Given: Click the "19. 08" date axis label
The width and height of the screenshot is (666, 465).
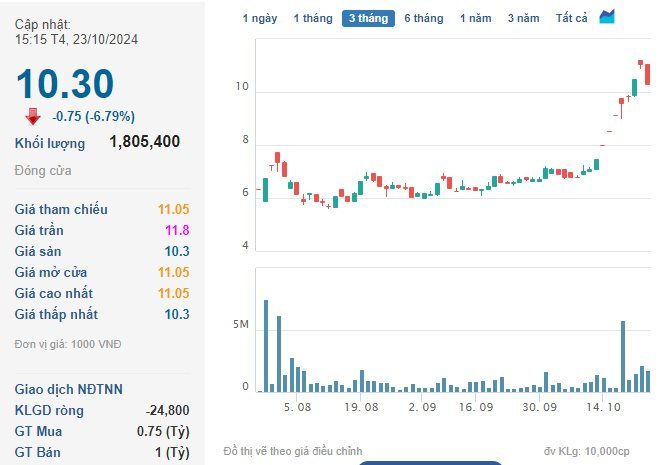Looking at the screenshot, I should pos(361,407).
